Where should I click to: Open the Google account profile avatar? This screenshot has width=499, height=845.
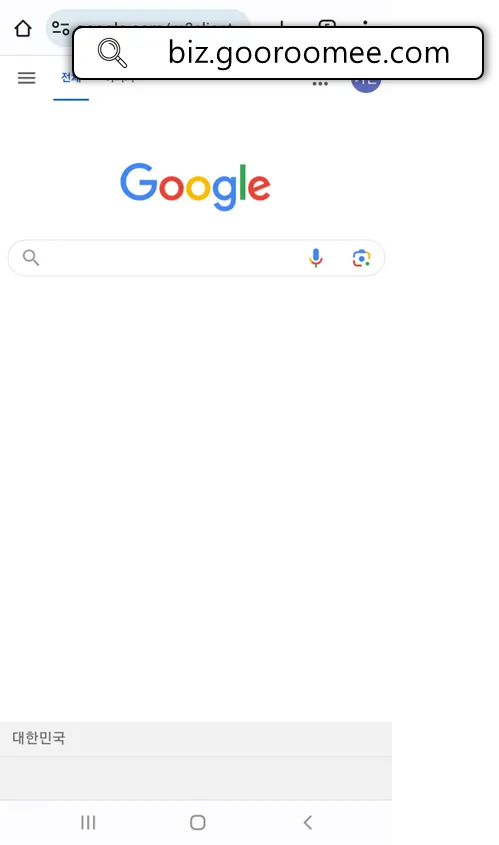(x=366, y=86)
